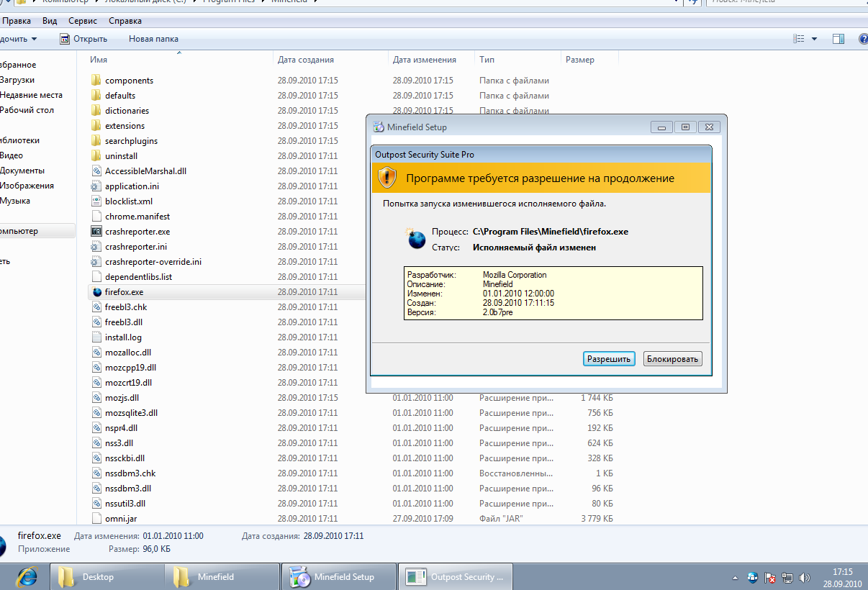Viewport: 868px width, 590px height.
Task: Select the nspr4.dll file name
Action: [x=121, y=428]
